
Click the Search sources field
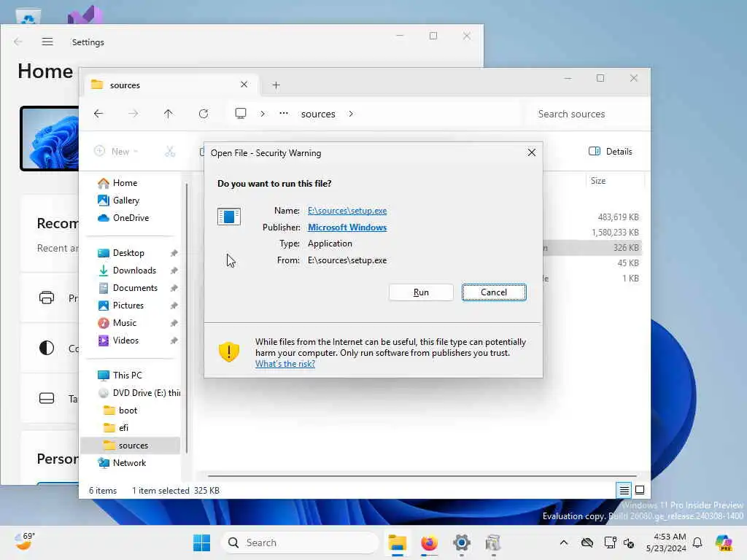587,114
